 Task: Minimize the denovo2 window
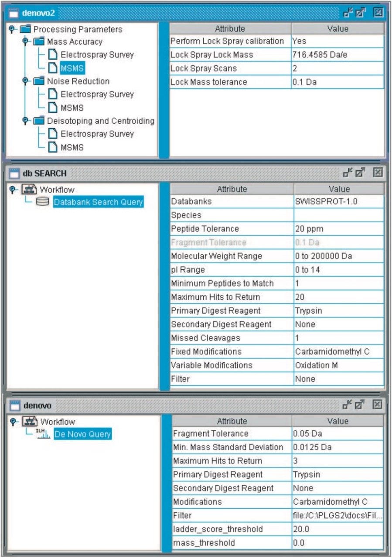pos(348,13)
